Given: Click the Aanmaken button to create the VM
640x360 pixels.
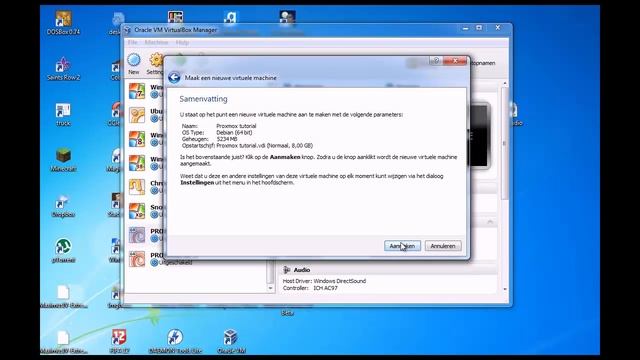Looking at the screenshot, I should (x=402, y=246).
